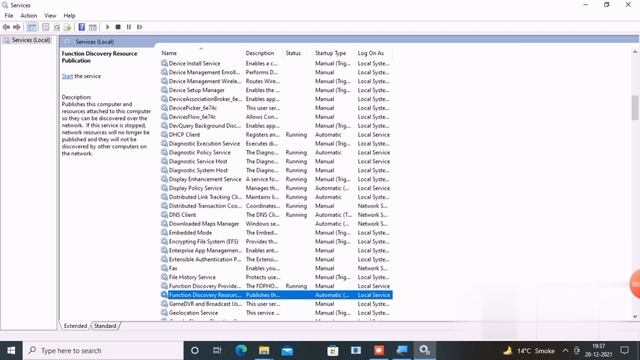Click the gear icon beside DHCP Client
640x360 pixels.
(164, 134)
